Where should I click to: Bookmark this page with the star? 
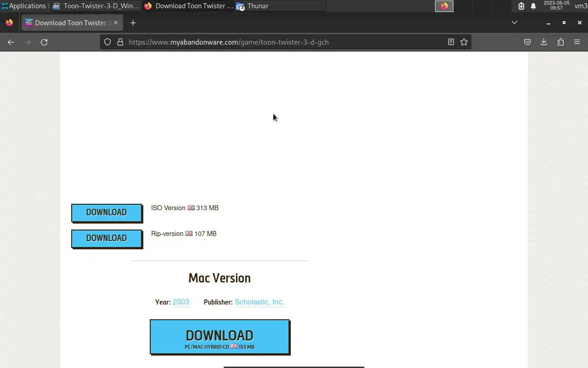[x=464, y=42]
